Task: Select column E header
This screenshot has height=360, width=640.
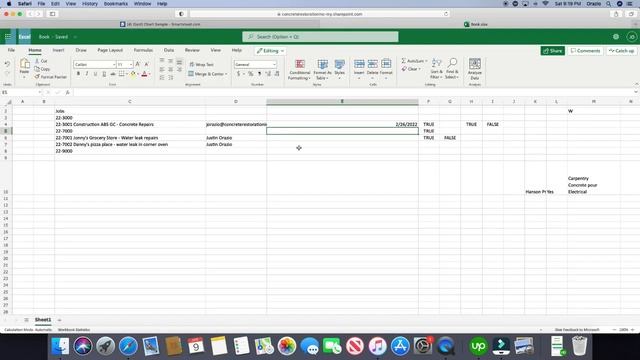Action: click(342, 101)
